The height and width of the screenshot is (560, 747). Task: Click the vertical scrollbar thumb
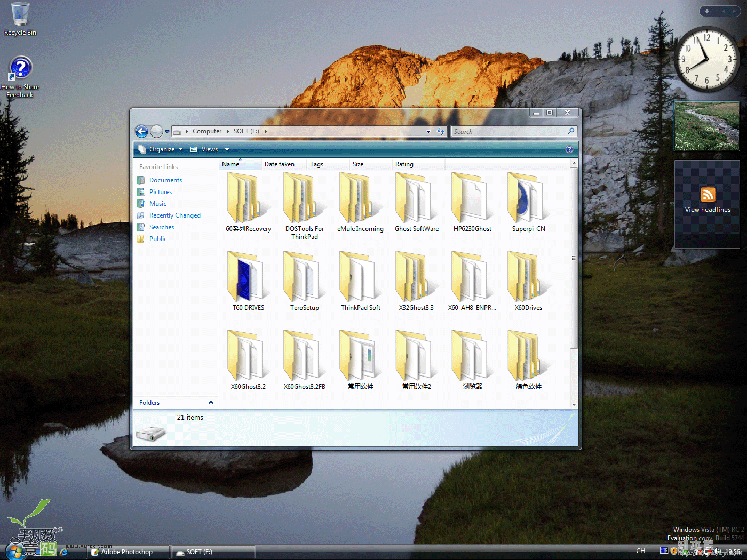574,258
